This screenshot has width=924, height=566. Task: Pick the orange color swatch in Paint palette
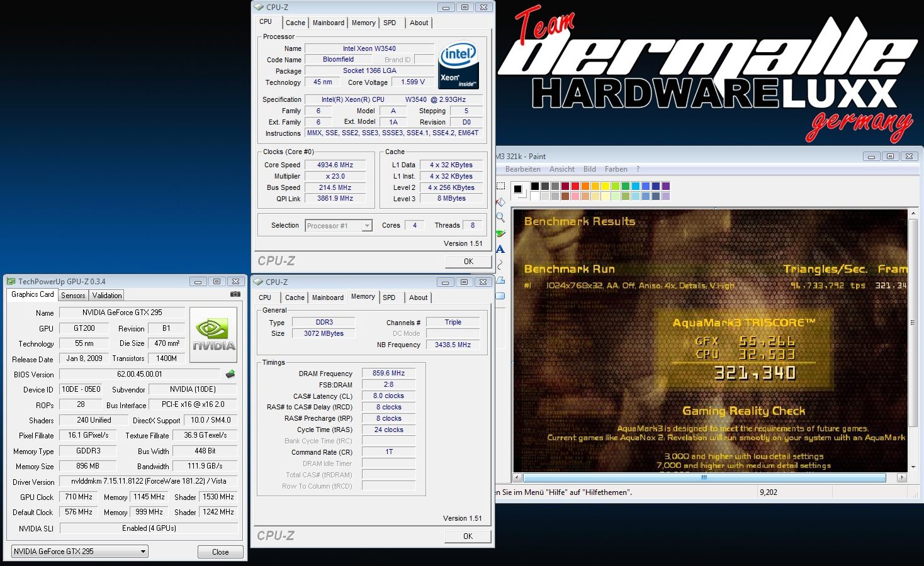click(x=585, y=186)
